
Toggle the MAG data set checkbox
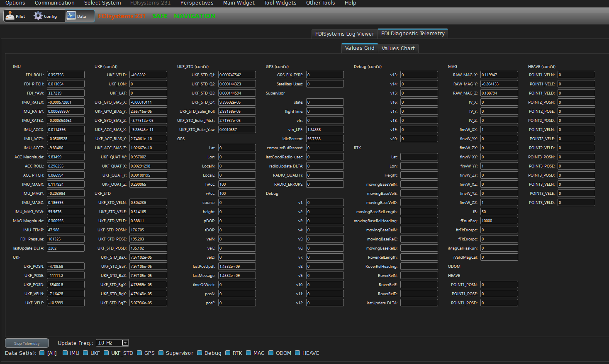pos(248,353)
